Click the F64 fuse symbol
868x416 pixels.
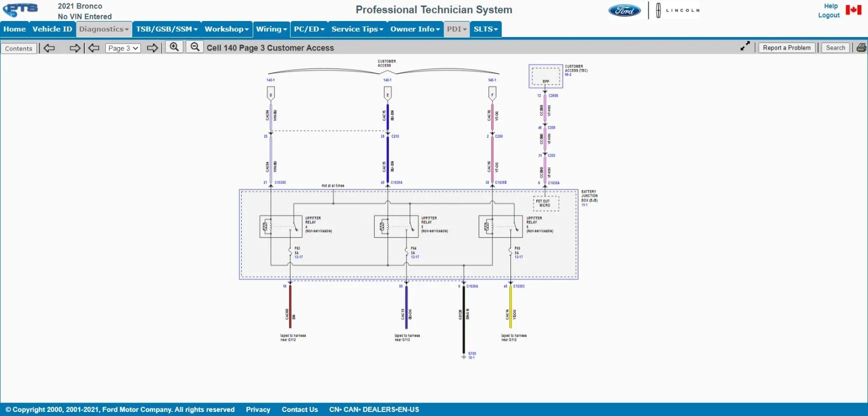coord(407,252)
